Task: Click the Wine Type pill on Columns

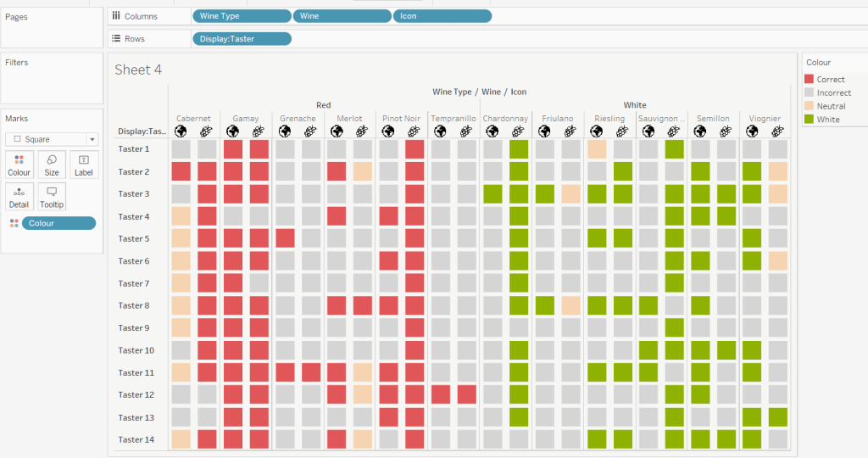Action: pos(242,16)
